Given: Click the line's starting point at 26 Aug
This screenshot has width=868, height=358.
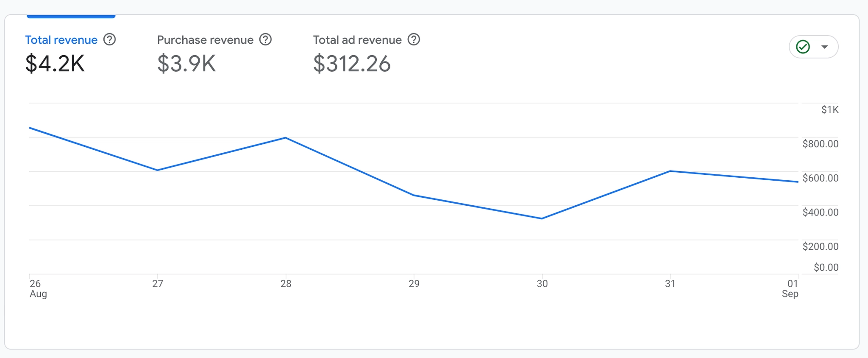Looking at the screenshot, I should (x=30, y=128).
